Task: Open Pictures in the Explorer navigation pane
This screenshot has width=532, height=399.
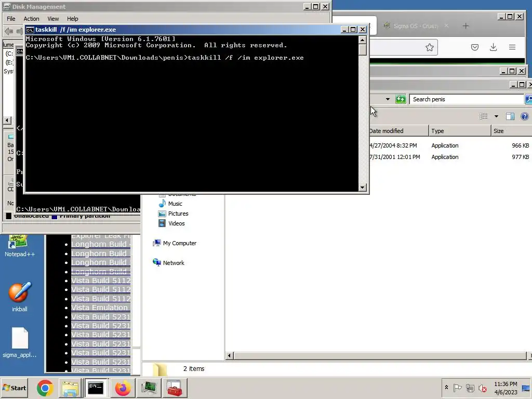Action: [x=174, y=214]
